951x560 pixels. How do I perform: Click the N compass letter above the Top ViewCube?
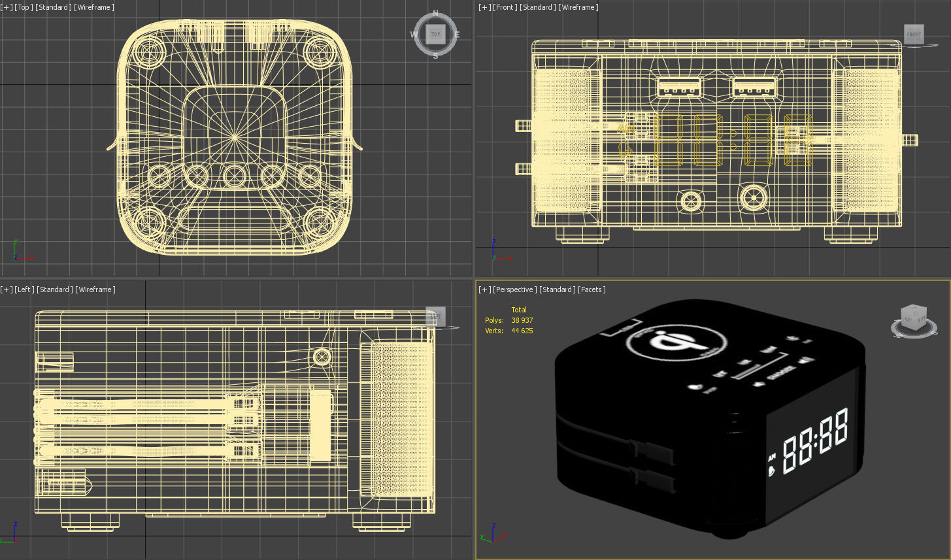pos(434,12)
